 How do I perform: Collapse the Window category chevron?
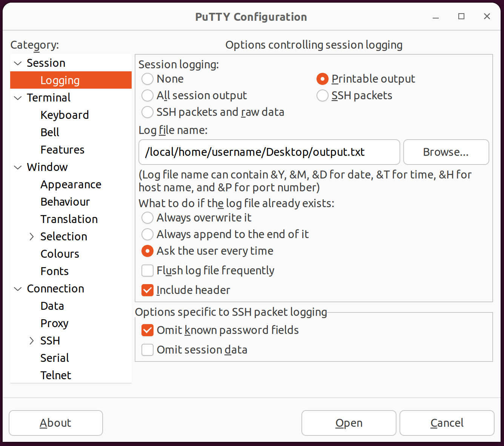18,167
